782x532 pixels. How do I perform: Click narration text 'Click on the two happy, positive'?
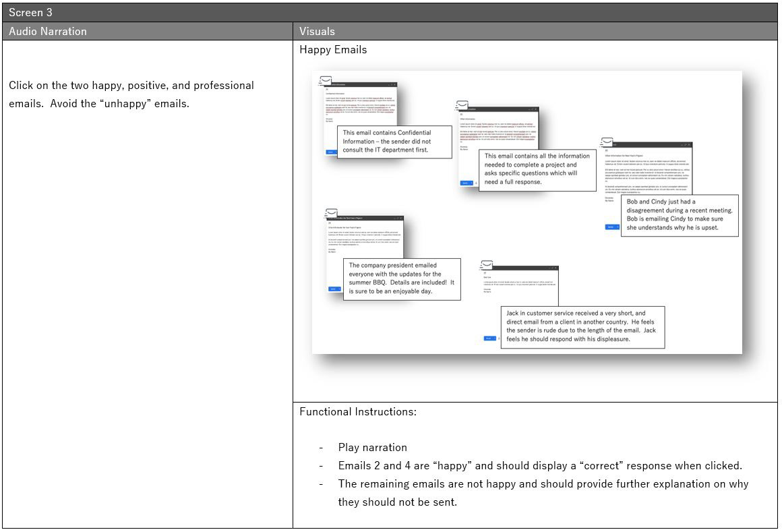131,86
